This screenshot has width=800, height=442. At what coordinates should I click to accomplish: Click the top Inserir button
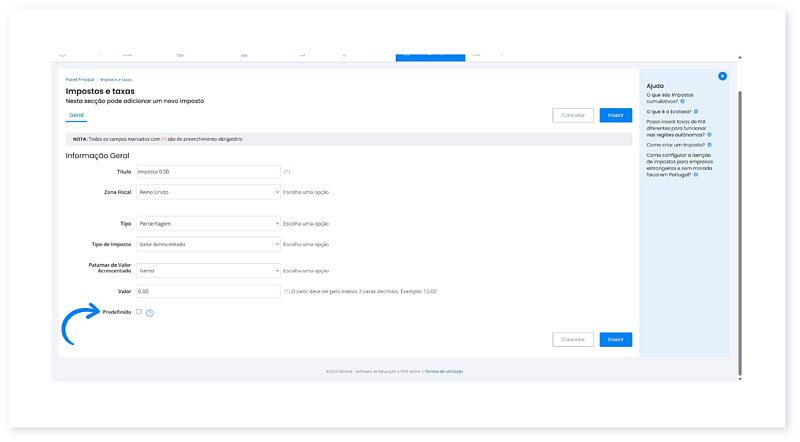(x=616, y=115)
